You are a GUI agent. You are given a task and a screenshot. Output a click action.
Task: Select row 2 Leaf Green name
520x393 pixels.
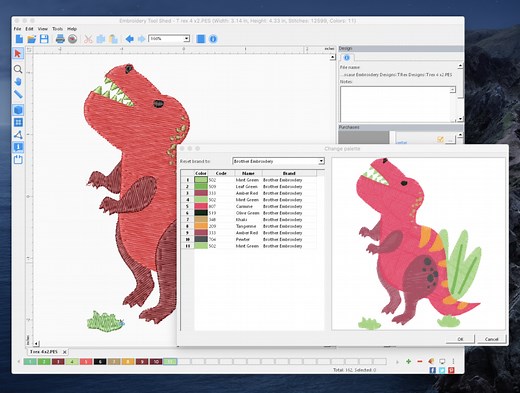point(247,187)
